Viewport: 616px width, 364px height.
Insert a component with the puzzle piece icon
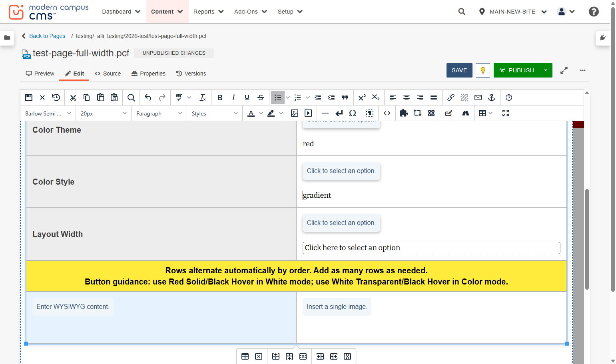(x=404, y=113)
